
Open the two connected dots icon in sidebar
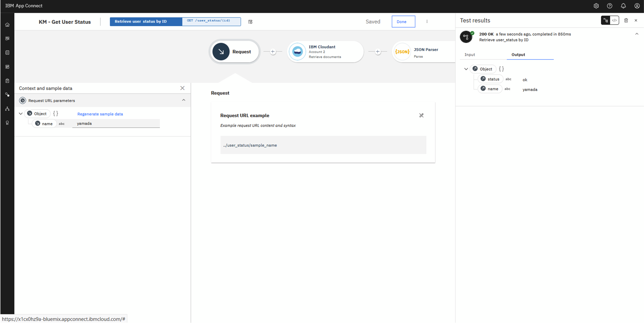(x=7, y=95)
